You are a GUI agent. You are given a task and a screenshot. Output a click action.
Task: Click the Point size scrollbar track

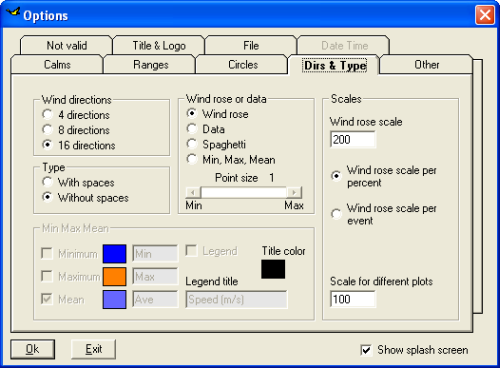pyautogui.click(x=243, y=192)
